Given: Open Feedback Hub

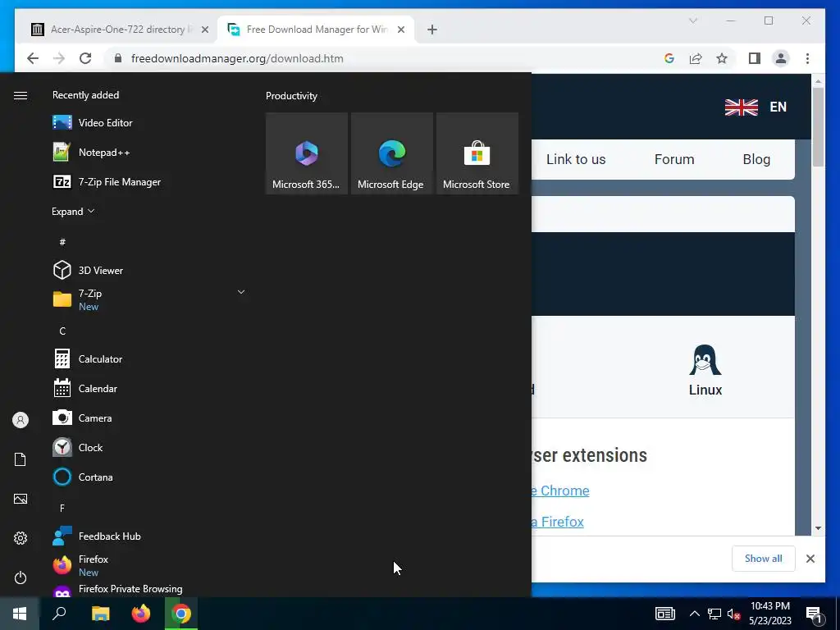Looking at the screenshot, I should (148, 536).
